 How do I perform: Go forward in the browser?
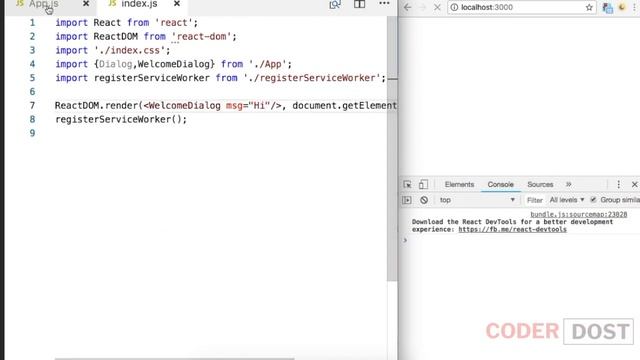coord(422,7)
